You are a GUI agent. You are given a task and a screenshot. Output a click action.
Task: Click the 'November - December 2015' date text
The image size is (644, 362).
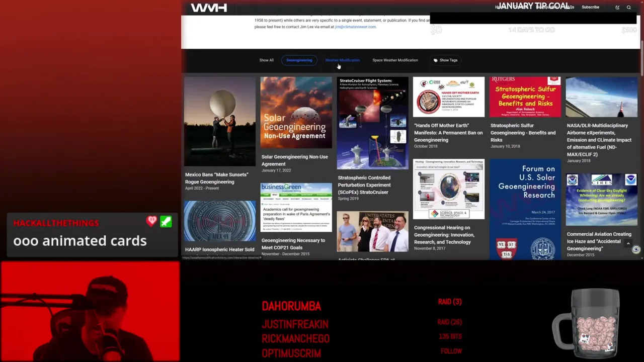point(285,254)
